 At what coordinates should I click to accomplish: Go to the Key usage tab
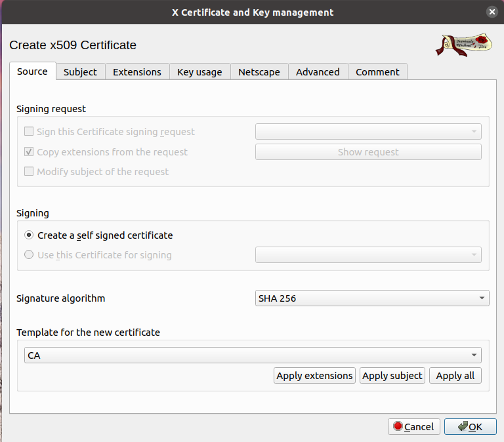199,72
